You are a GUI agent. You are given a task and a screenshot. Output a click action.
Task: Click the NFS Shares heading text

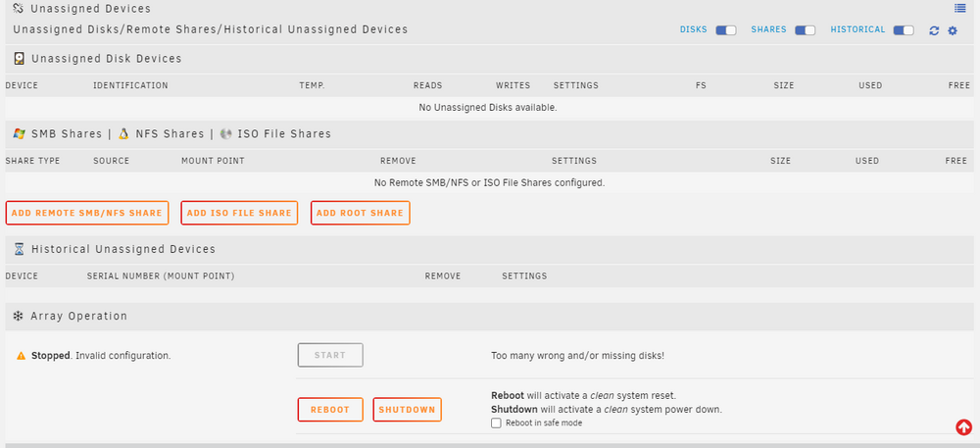pos(170,133)
